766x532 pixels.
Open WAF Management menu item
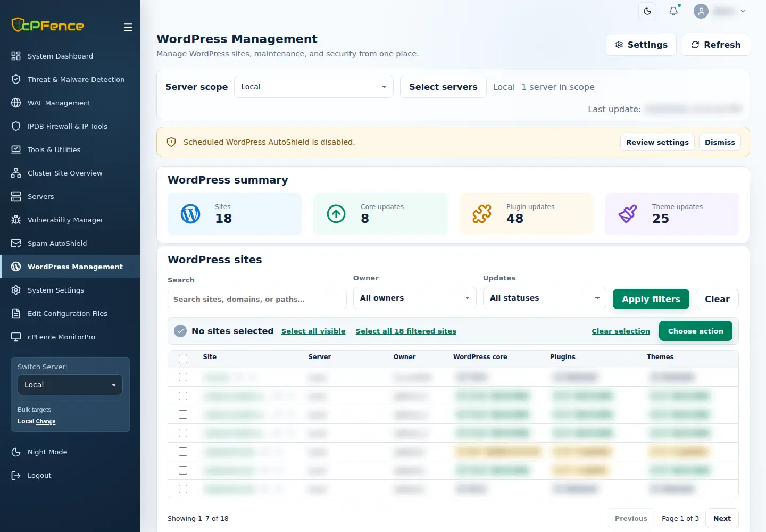[70, 103]
